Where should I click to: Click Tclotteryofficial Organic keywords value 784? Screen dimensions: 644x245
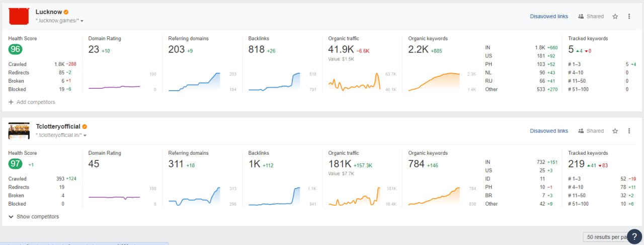click(x=417, y=164)
